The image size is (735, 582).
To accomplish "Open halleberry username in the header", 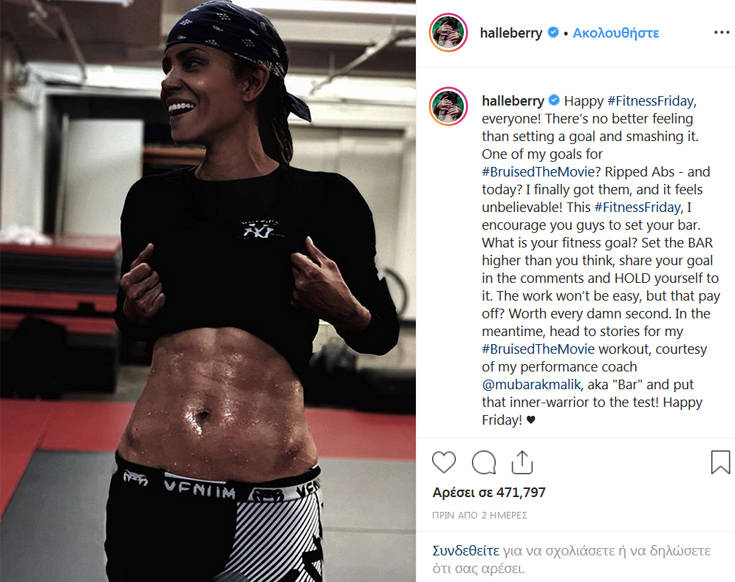I will (511, 33).
